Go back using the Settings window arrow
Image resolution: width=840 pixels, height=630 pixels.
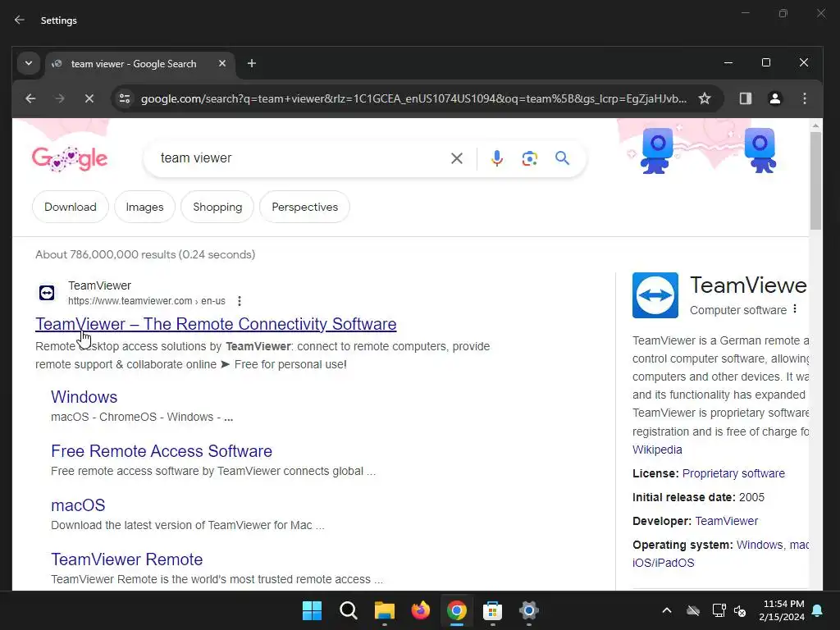pyautogui.click(x=20, y=20)
